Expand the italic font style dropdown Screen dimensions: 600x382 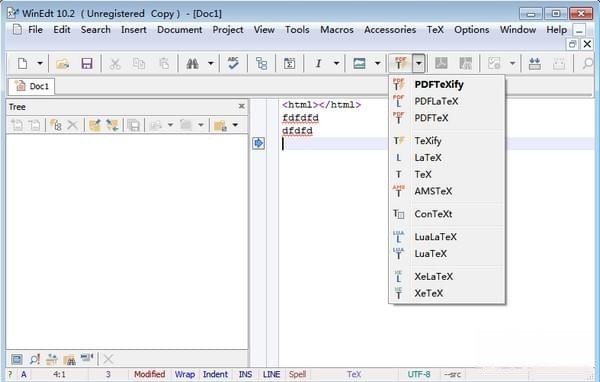coord(336,63)
